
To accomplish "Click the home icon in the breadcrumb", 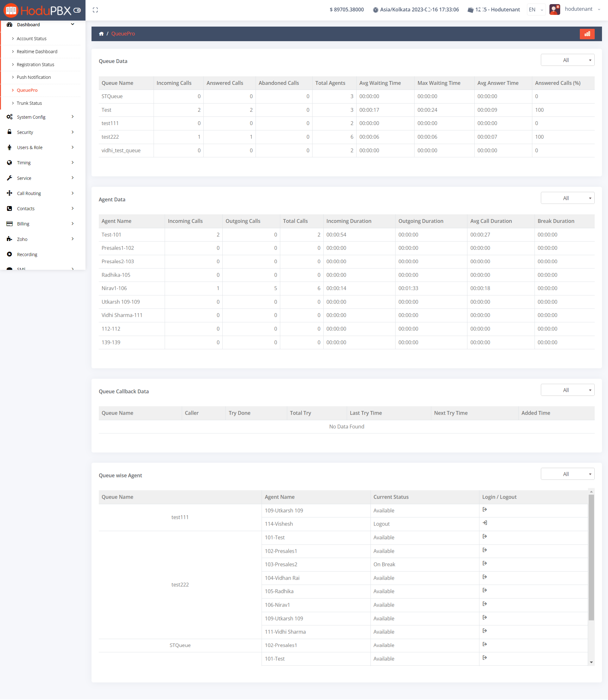I will [101, 34].
